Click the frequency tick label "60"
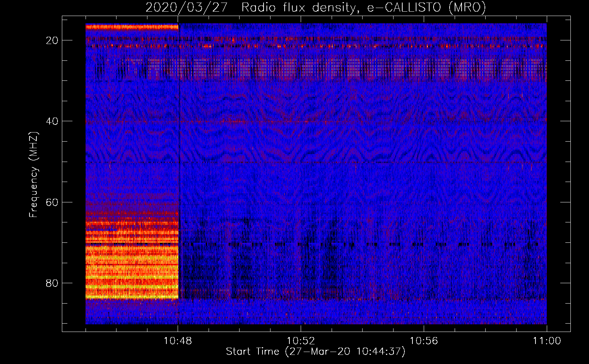This screenshot has width=589, height=364. [52, 202]
